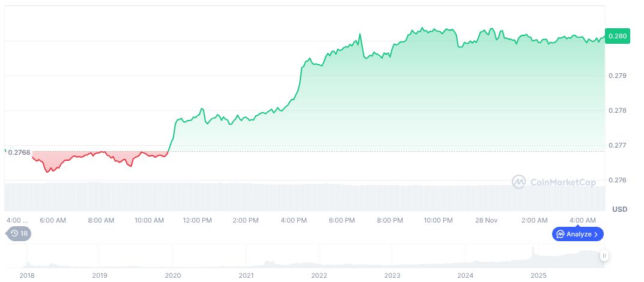Jump to 2025 on the history timeline
The image size is (644, 282).
coord(538,275)
